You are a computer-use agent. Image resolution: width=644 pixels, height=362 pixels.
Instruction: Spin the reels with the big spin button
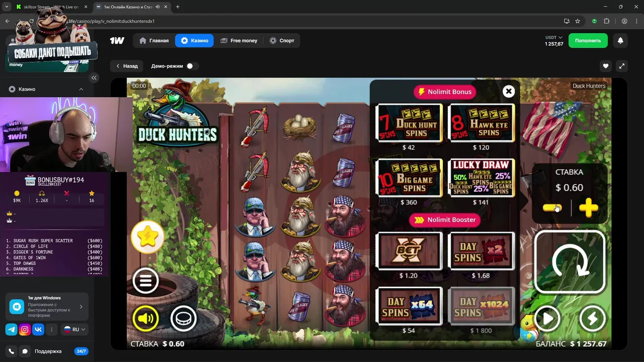click(x=570, y=262)
